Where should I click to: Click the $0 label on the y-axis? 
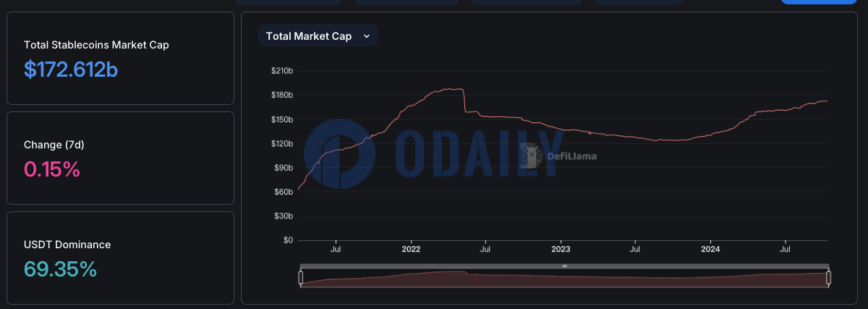pos(287,240)
